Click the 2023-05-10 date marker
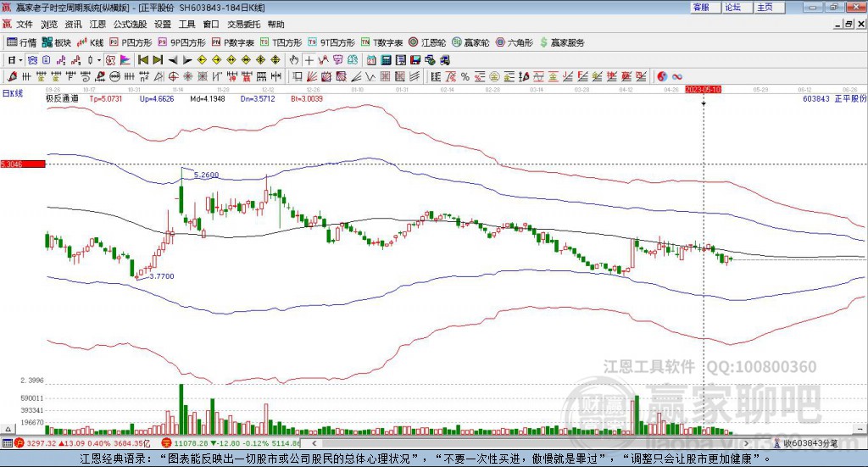The width and height of the screenshot is (868, 467). point(703,89)
